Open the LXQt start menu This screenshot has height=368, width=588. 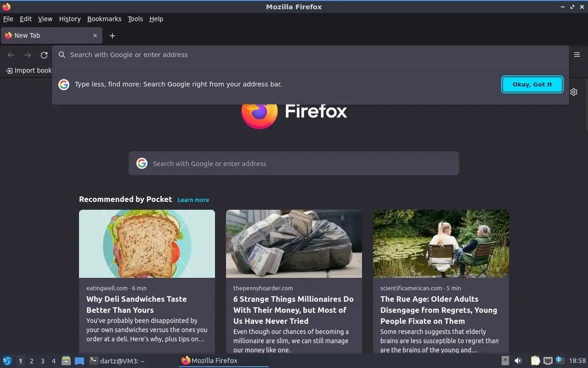coord(7,361)
